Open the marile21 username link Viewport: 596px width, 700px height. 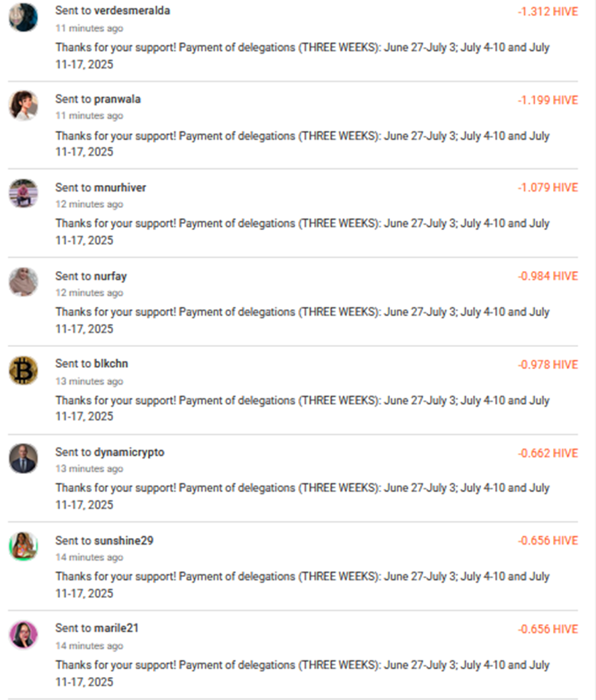116,628
